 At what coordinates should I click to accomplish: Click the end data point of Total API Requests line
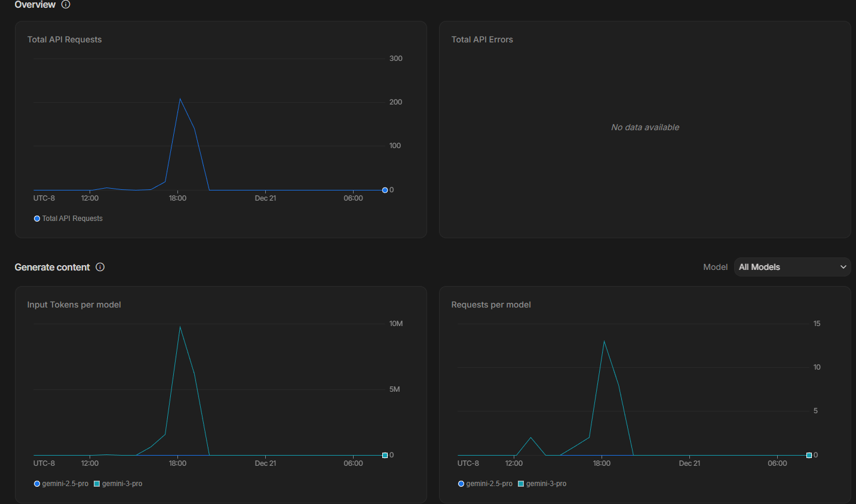[x=385, y=190]
